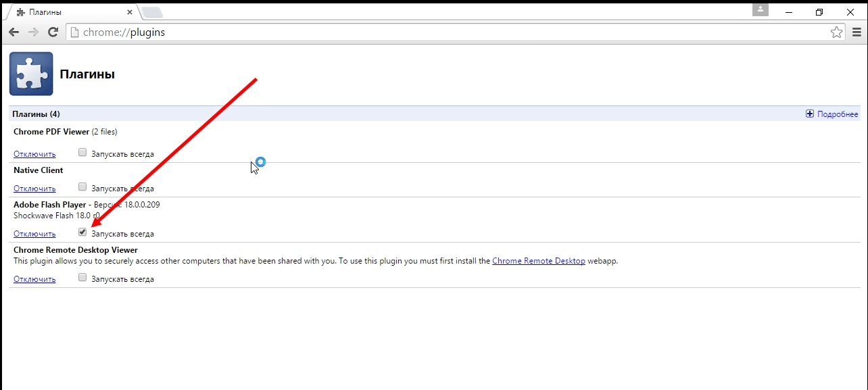This screenshot has height=390, width=868.
Task: Bookmark this page with the star icon
Action: [836, 32]
